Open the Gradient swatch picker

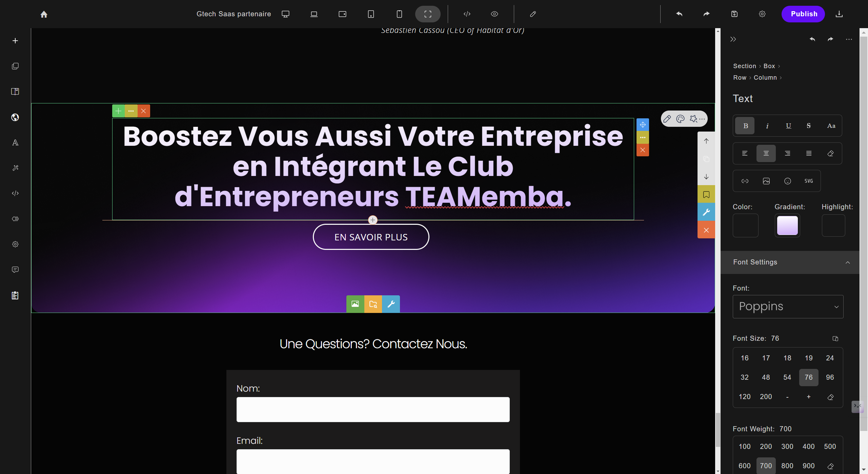[787, 225]
